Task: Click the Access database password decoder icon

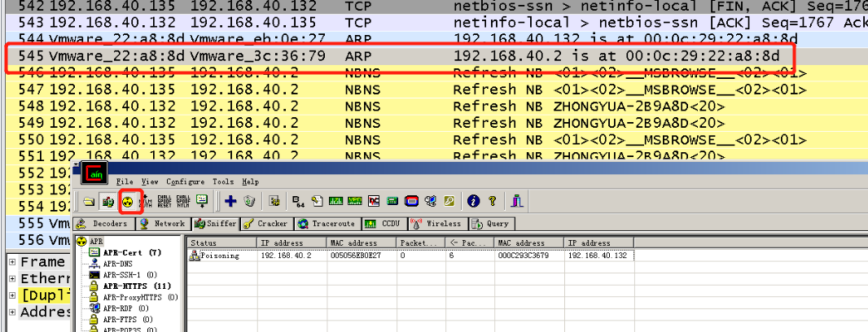Action: [318, 202]
